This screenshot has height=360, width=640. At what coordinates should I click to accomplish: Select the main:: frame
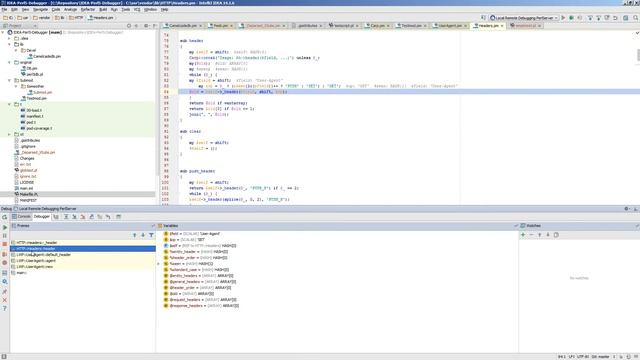point(83,273)
